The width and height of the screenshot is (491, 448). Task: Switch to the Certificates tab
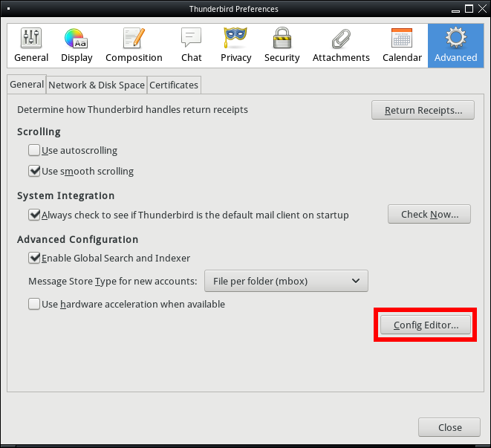coord(174,85)
